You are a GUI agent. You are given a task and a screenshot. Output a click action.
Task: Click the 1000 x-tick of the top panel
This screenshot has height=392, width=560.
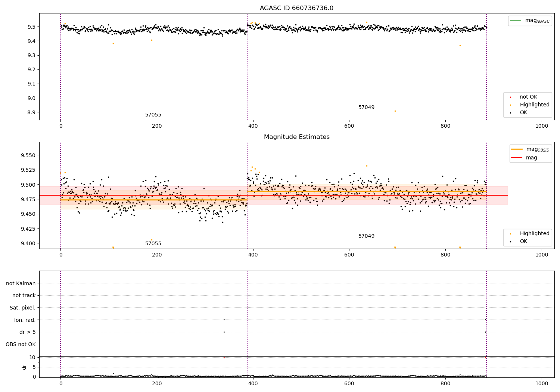tap(542, 126)
